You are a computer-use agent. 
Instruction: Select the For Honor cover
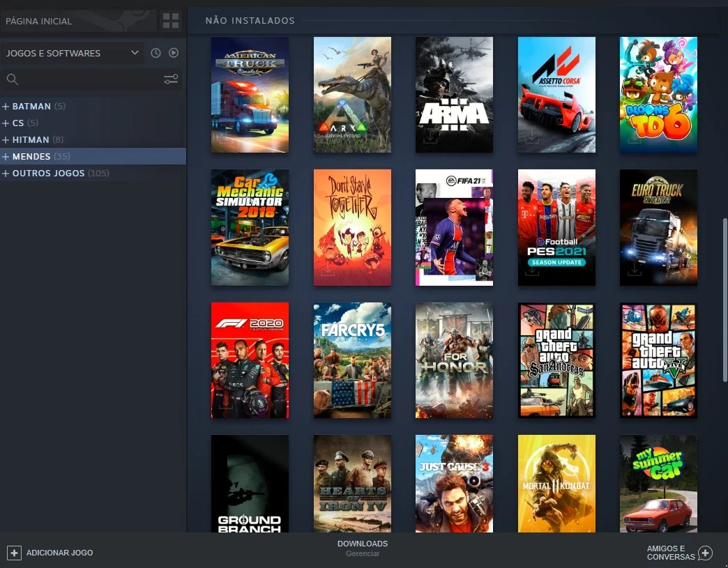(x=454, y=360)
